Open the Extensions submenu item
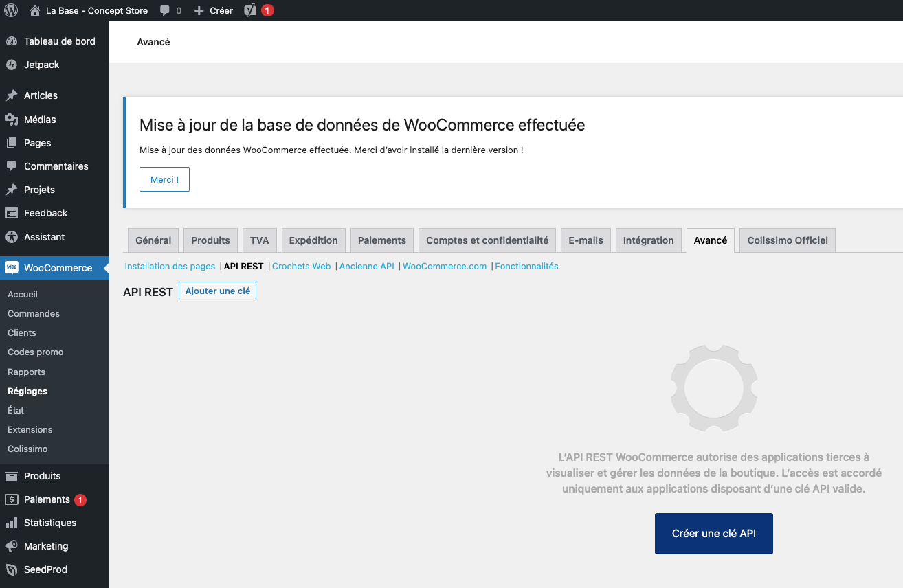The width and height of the screenshot is (903, 588). (30, 429)
